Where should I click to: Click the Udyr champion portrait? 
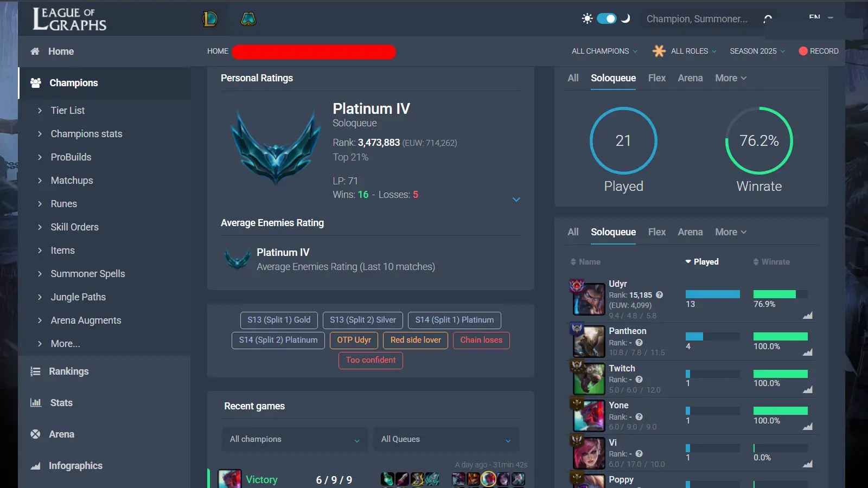(x=589, y=299)
